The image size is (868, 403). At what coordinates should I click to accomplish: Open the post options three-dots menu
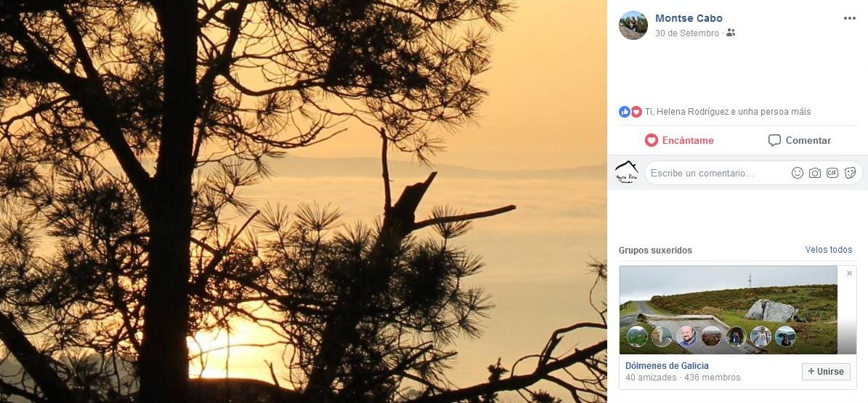click(x=849, y=18)
